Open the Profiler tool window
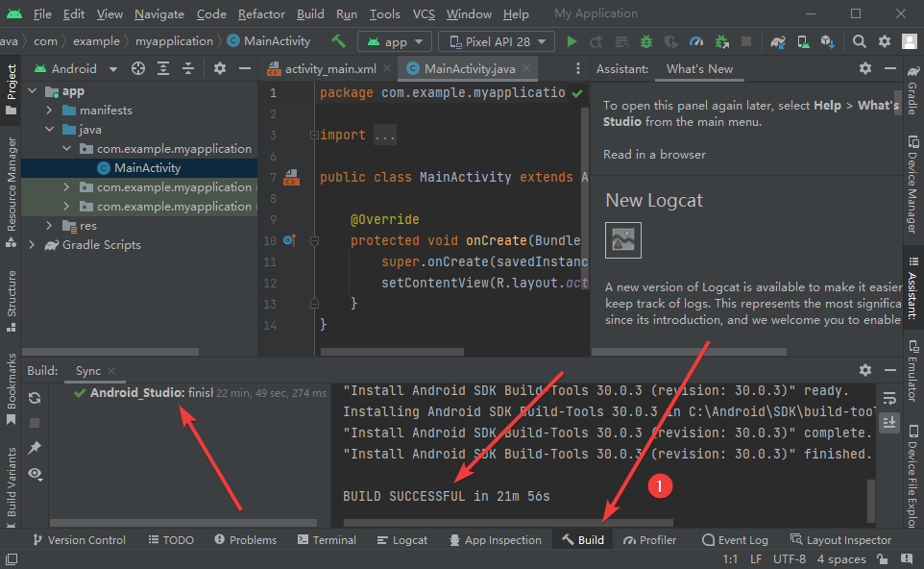 pyautogui.click(x=650, y=539)
